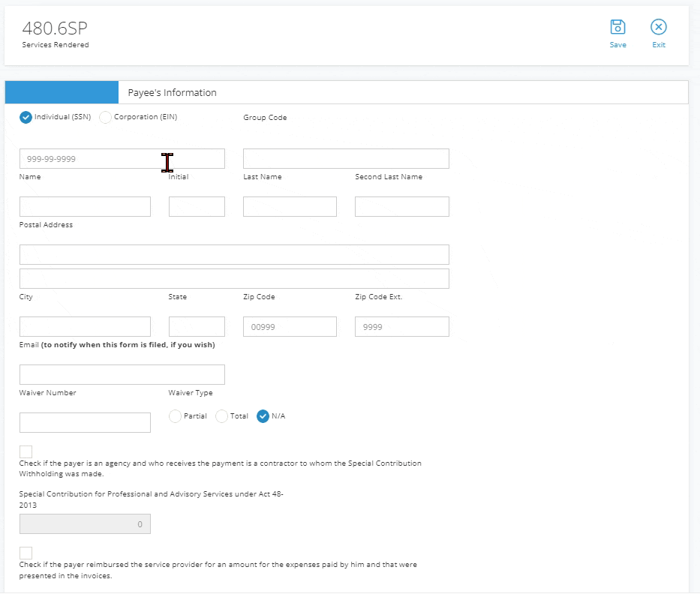Check the payer reimbursed expenses box
Image resolution: width=700 pixels, height=594 pixels.
point(26,553)
